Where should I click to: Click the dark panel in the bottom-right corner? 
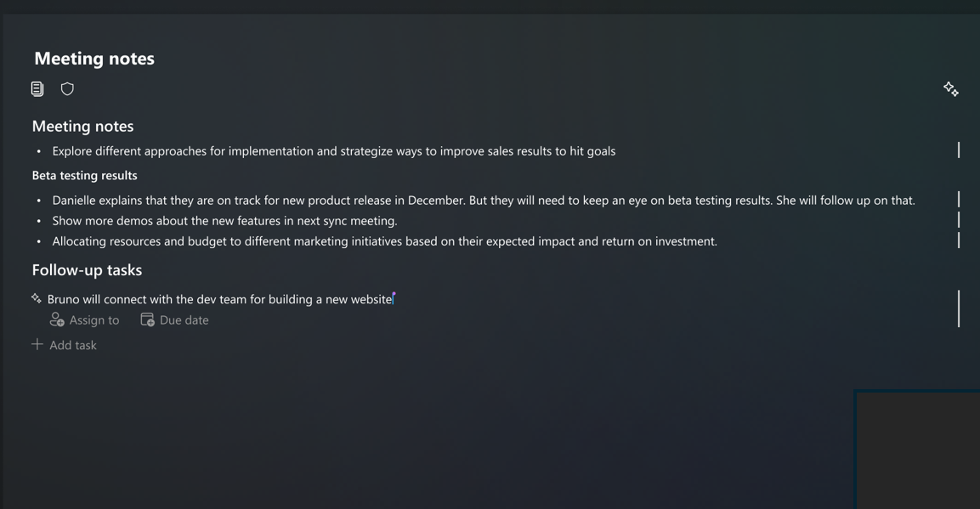coord(918,450)
